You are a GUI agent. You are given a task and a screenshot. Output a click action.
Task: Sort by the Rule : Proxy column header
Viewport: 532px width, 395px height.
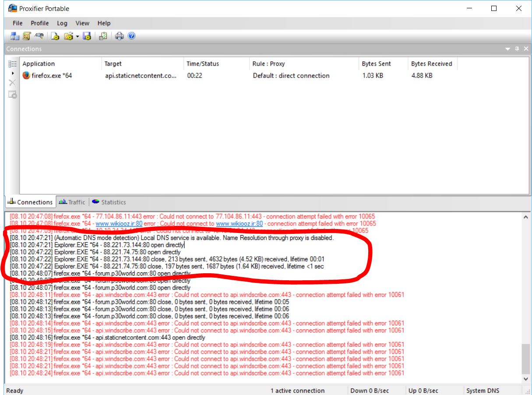(x=304, y=64)
